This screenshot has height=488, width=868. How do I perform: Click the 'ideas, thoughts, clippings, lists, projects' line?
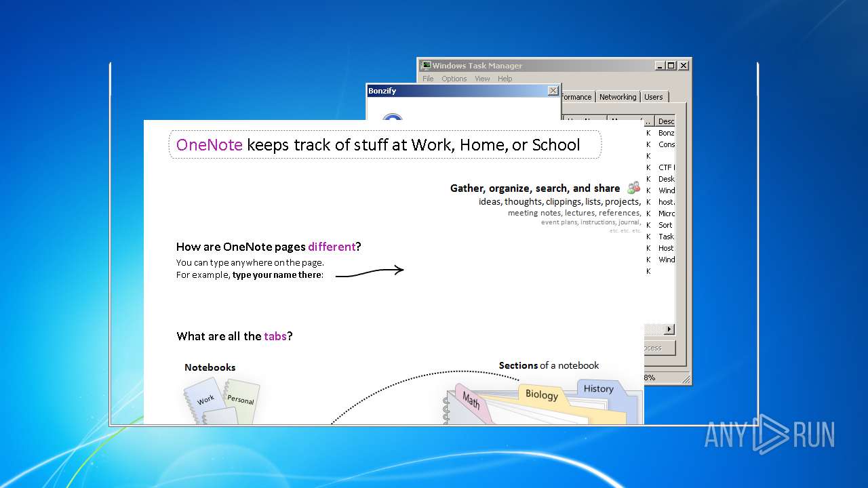(559, 201)
